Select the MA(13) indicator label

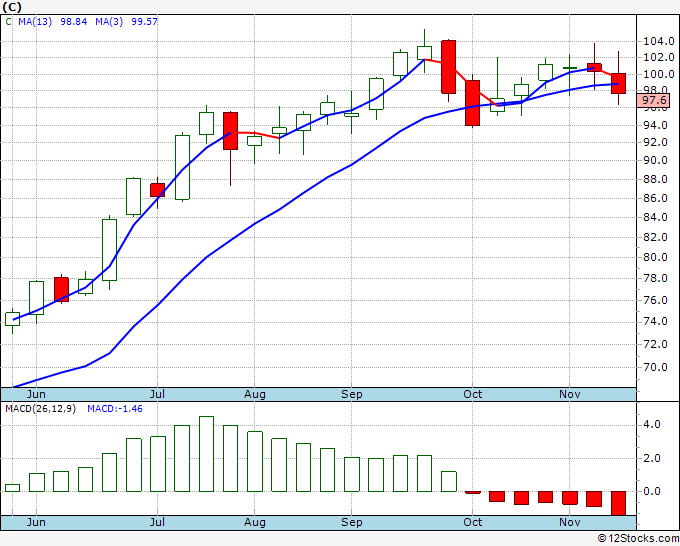click(35, 21)
